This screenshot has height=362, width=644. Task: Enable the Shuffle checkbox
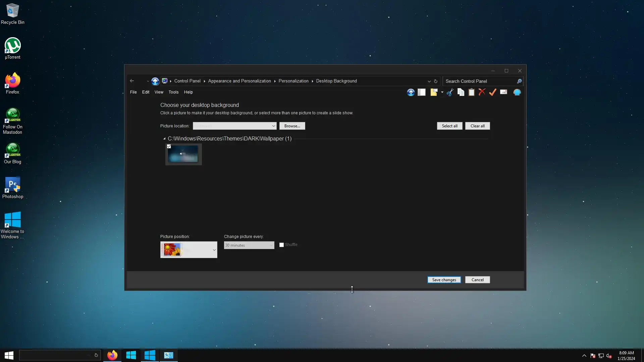tap(282, 245)
